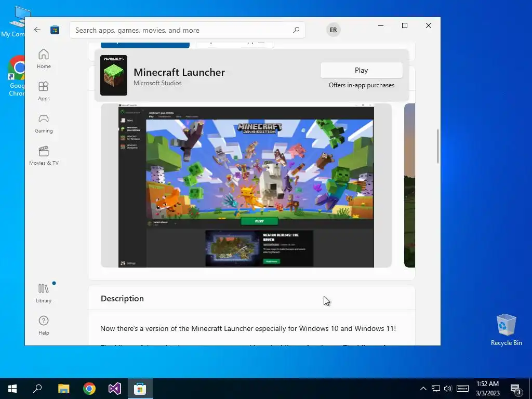Open Help in the sidebar
This screenshot has height=399, width=532.
[x=44, y=325]
